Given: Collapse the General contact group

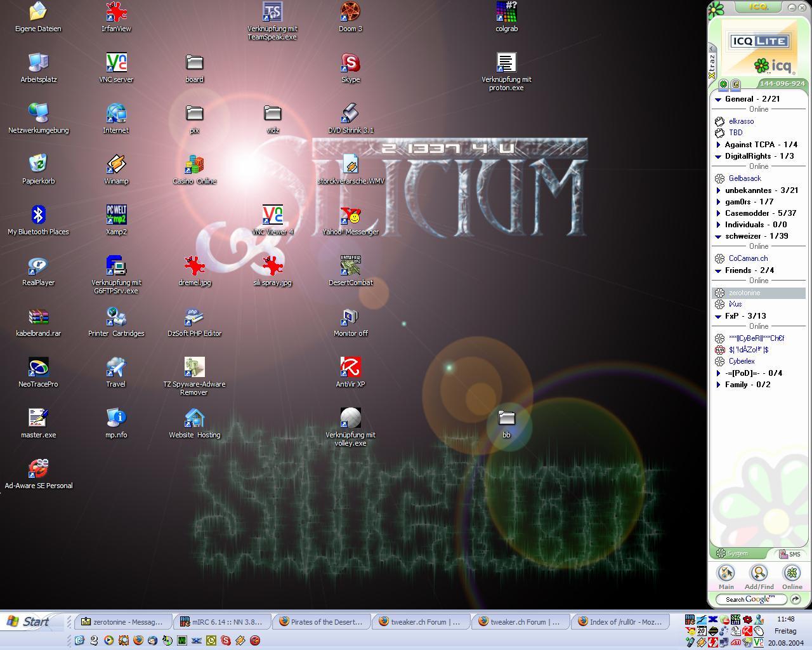Looking at the screenshot, I should tap(718, 99).
